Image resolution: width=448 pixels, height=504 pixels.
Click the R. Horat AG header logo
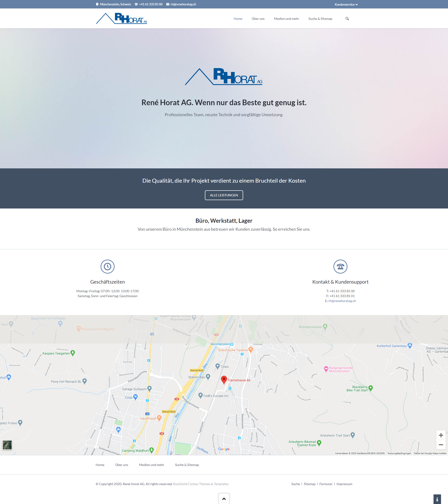121,18
